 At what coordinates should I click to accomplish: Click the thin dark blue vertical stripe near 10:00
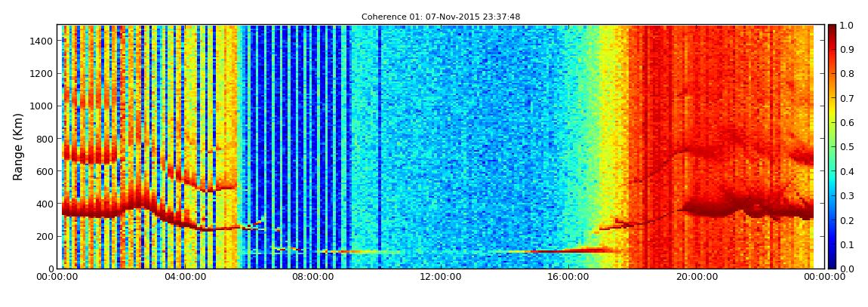(x=380, y=146)
